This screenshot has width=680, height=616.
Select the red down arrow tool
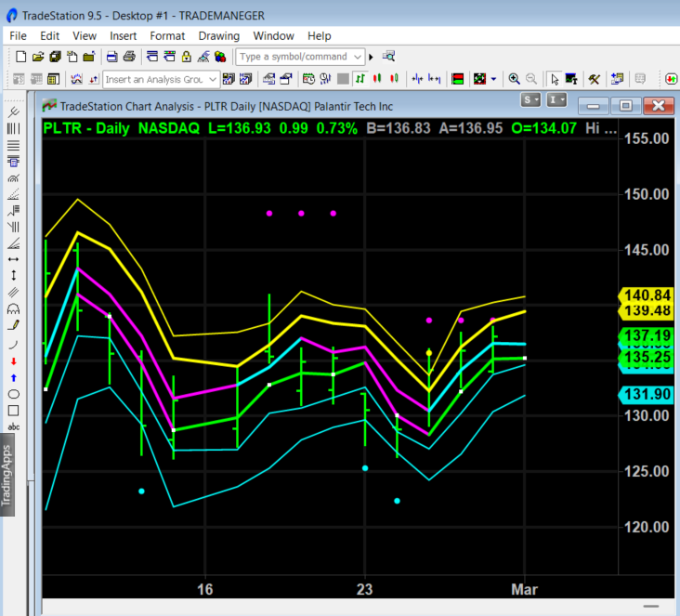click(13, 361)
